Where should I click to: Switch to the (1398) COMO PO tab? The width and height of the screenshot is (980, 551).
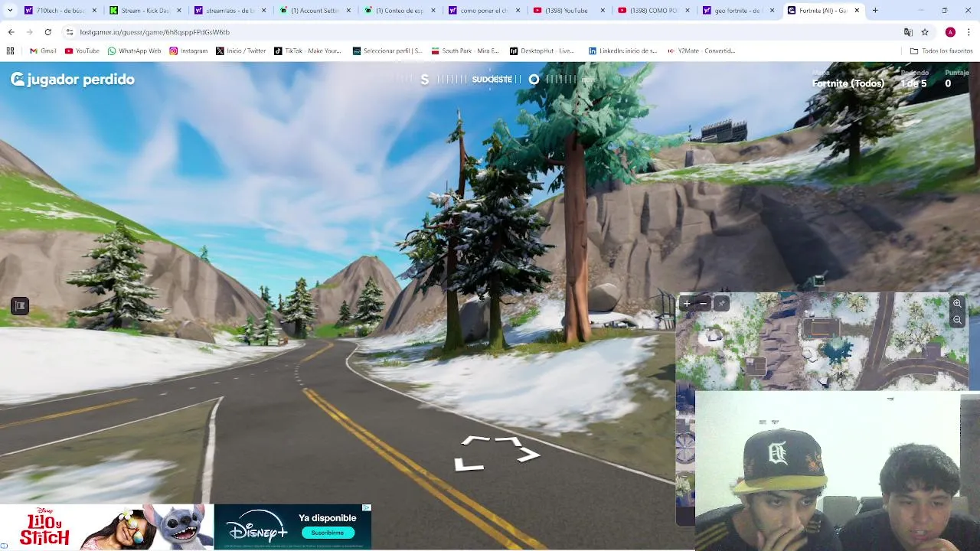pyautogui.click(x=654, y=11)
